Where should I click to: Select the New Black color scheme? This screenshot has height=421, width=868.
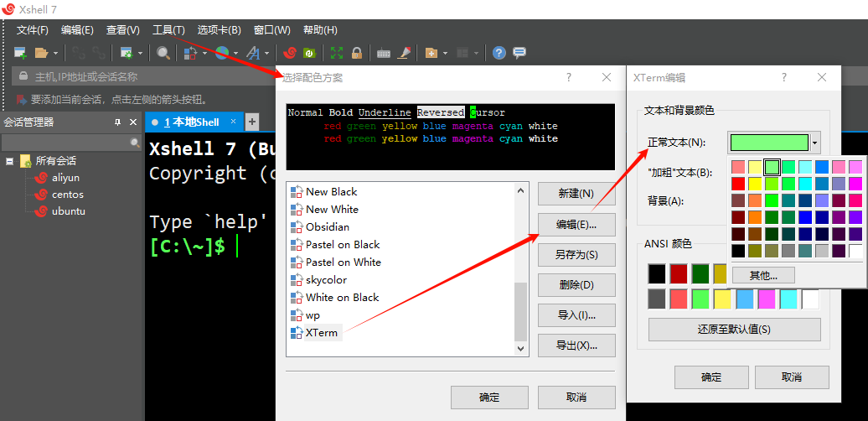click(331, 192)
